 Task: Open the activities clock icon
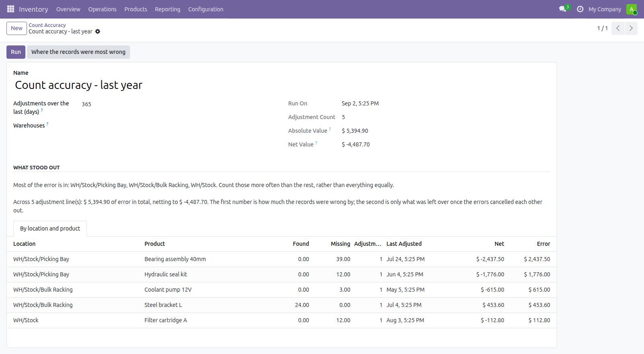click(x=580, y=9)
